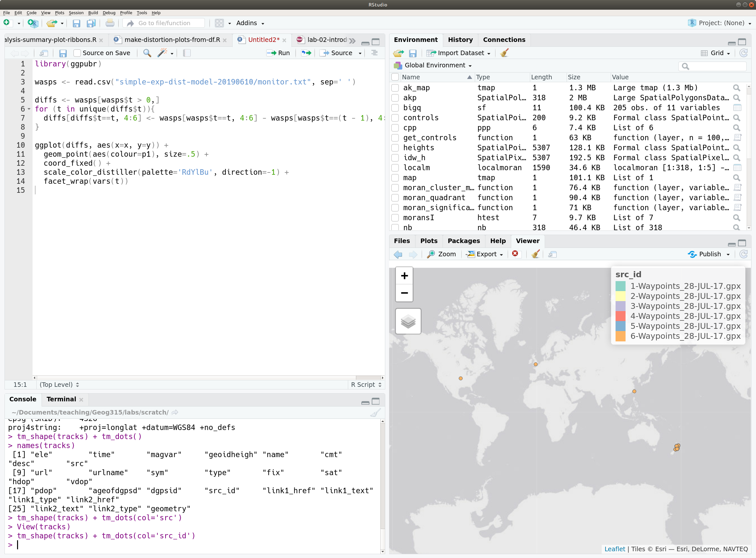Click the orange 6-Waypoints legend swatch

620,336
